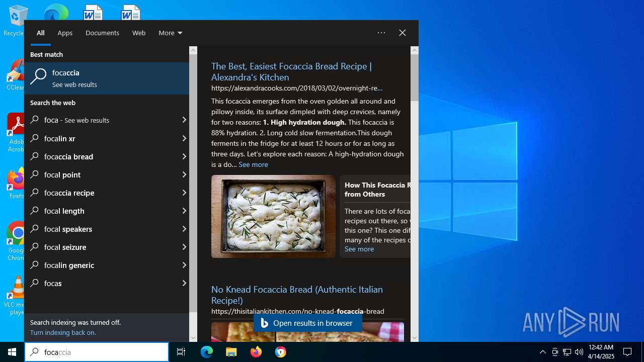Open the network status tray icon
644x362 pixels.
567,352
